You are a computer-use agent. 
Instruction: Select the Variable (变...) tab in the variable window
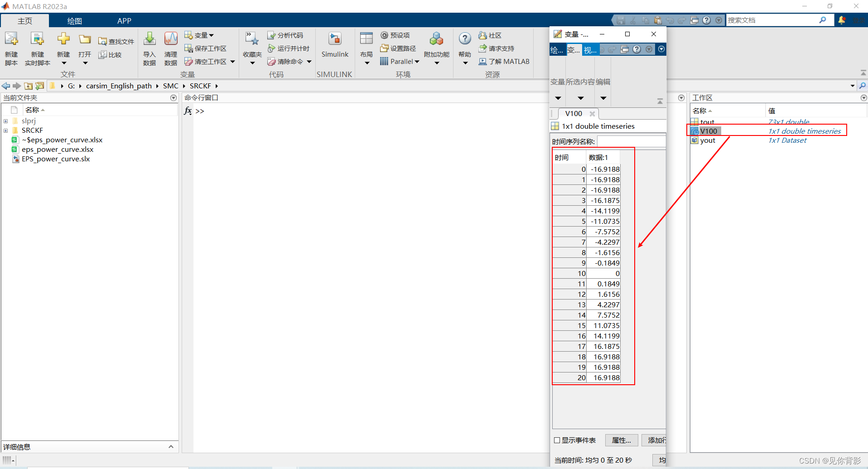pos(574,50)
